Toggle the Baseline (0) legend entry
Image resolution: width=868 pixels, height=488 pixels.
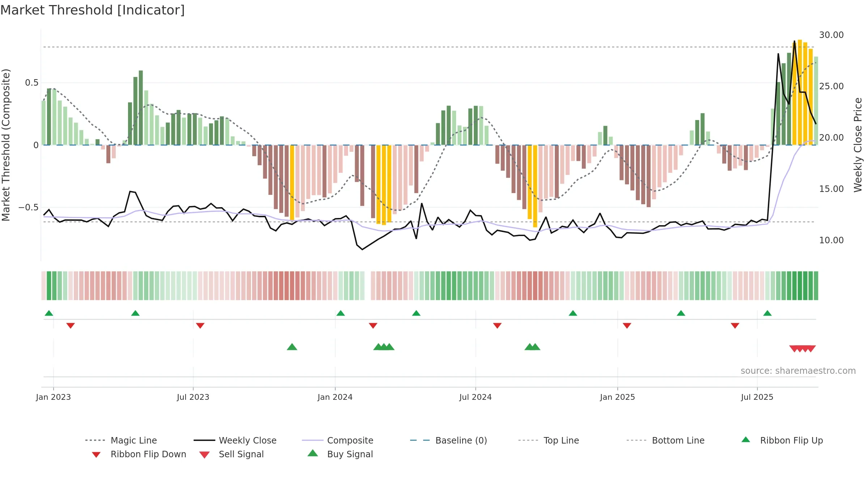coord(448,440)
